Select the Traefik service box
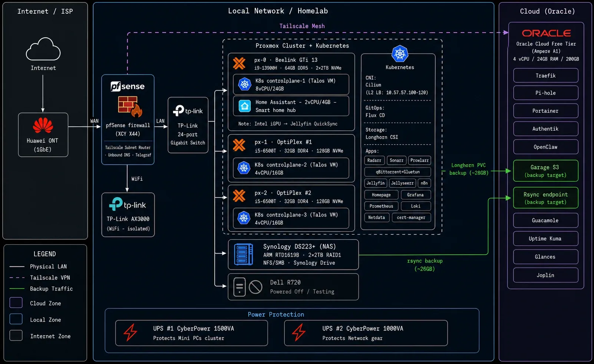This screenshot has height=364, width=594. coord(546,76)
